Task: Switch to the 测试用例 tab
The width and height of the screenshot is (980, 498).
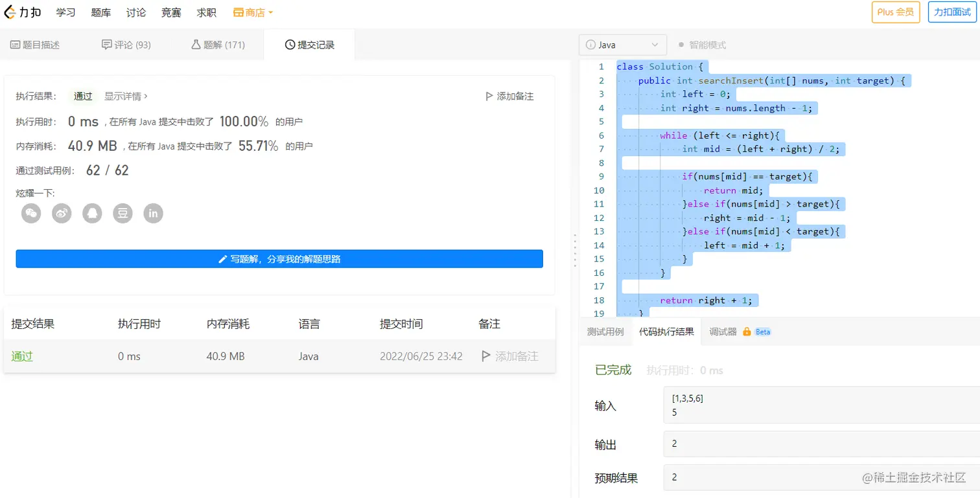Action: click(x=605, y=332)
